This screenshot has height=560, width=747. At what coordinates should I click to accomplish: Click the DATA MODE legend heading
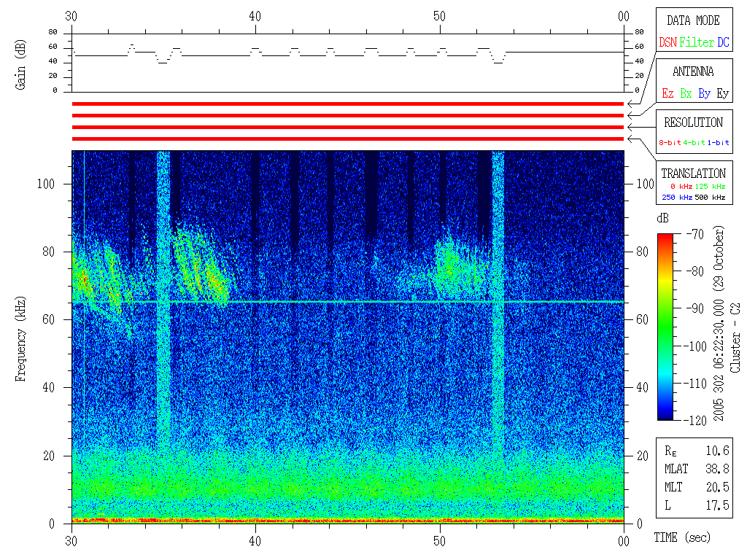coord(693,20)
